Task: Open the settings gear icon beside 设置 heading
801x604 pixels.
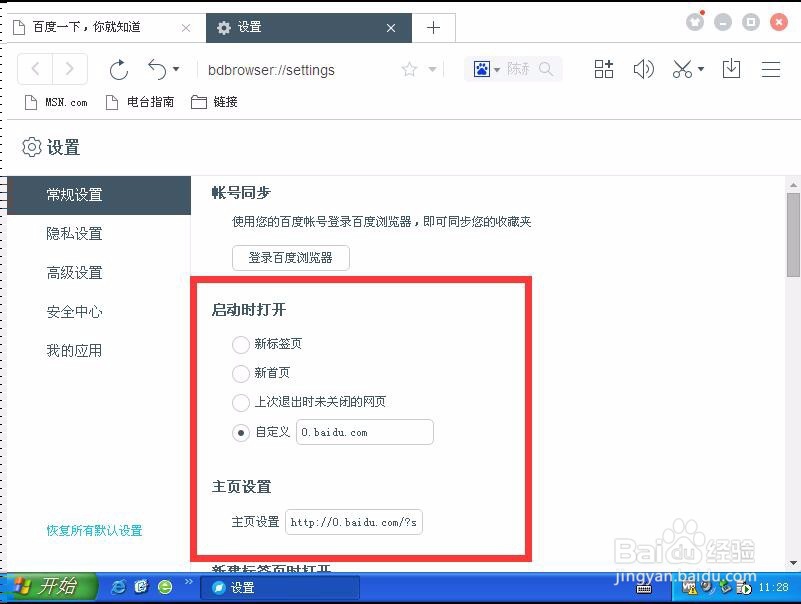Action: pyautogui.click(x=29, y=146)
